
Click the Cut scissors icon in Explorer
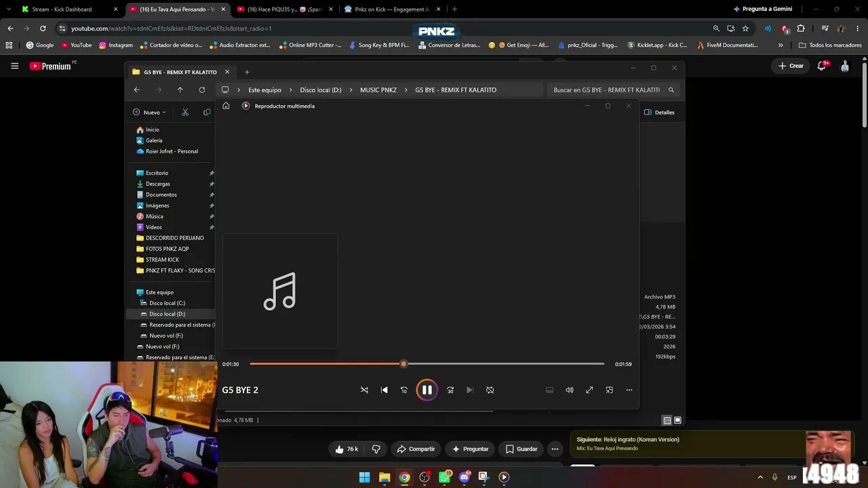(x=185, y=113)
